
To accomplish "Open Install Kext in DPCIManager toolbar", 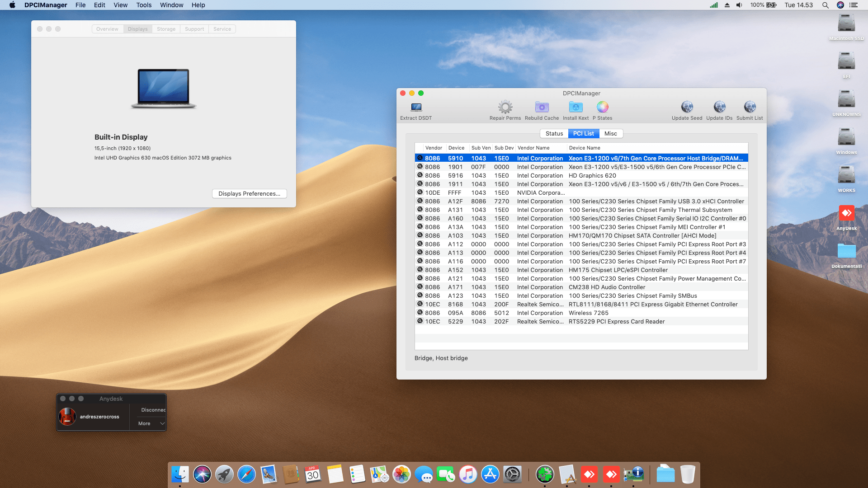I will coord(576,107).
